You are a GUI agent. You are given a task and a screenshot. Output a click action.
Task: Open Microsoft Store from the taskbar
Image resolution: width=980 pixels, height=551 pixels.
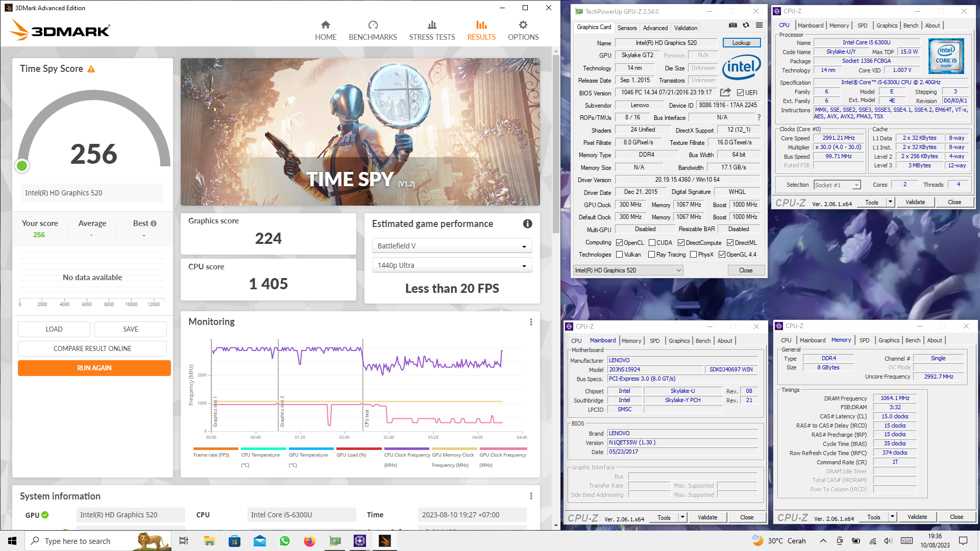tap(234, 541)
